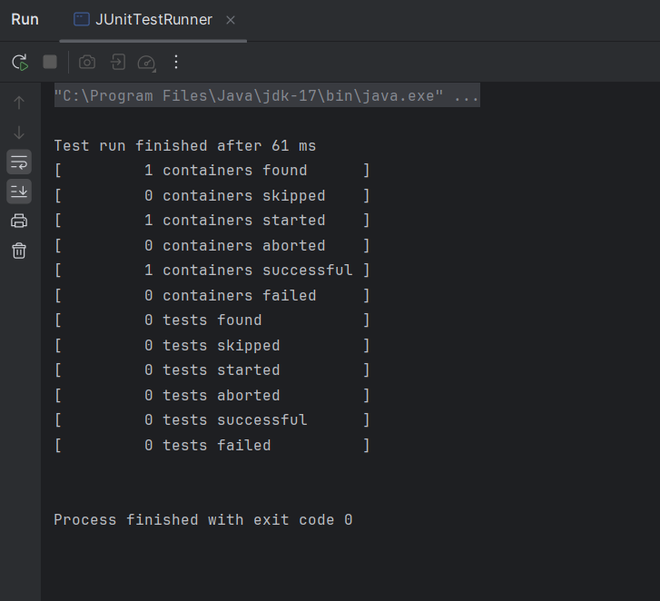The image size is (660, 601).
Task: Click the profiler gauge icon
Action: point(147,62)
